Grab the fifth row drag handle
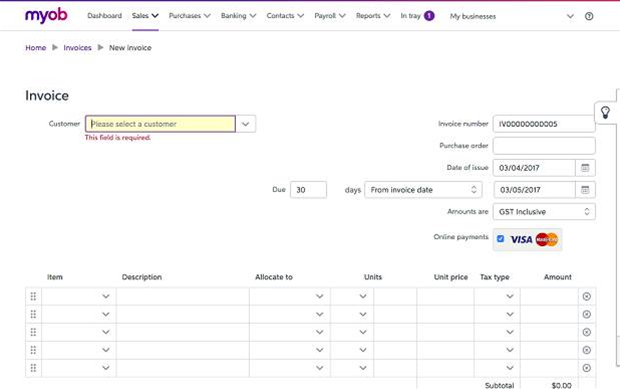The image size is (620, 389). click(x=33, y=368)
